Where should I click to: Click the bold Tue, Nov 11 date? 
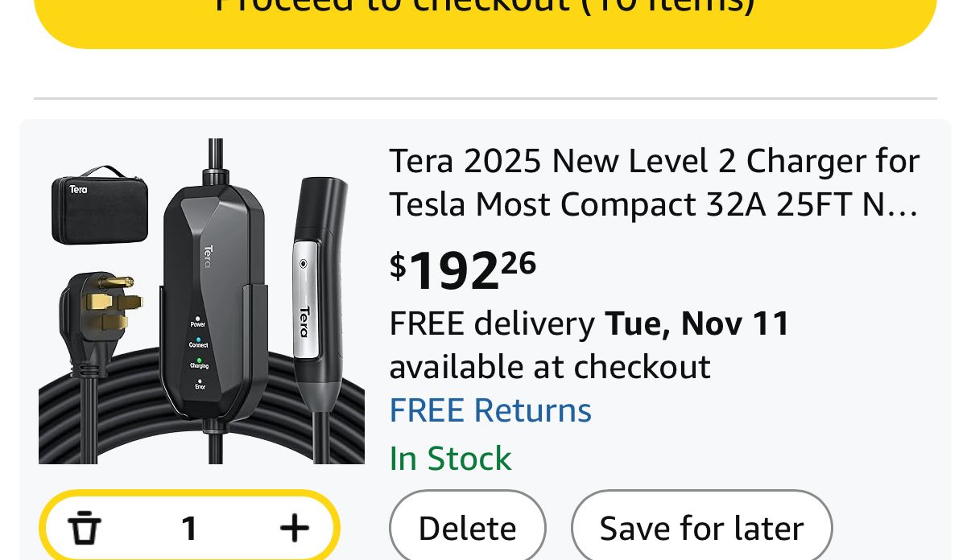pos(697,323)
